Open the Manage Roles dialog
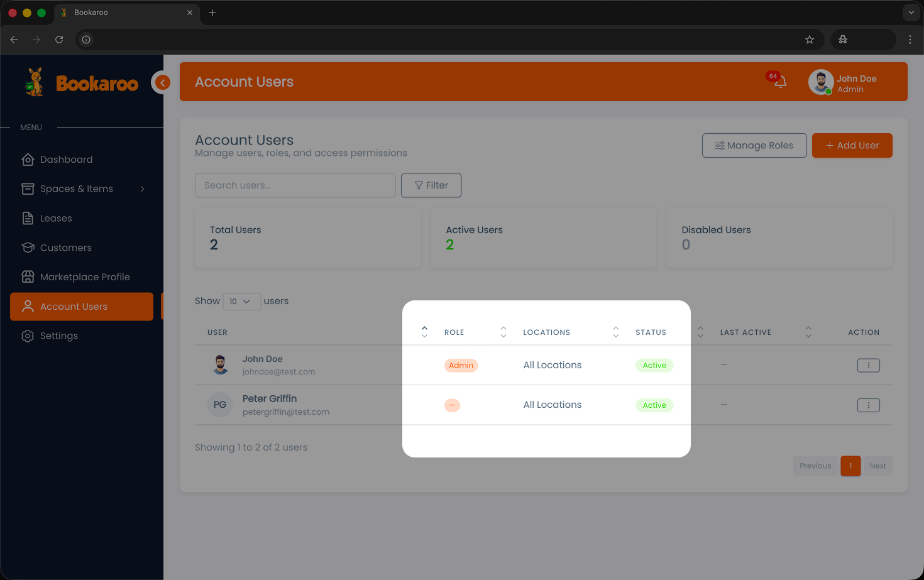The height and width of the screenshot is (580, 924). coord(754,145)
